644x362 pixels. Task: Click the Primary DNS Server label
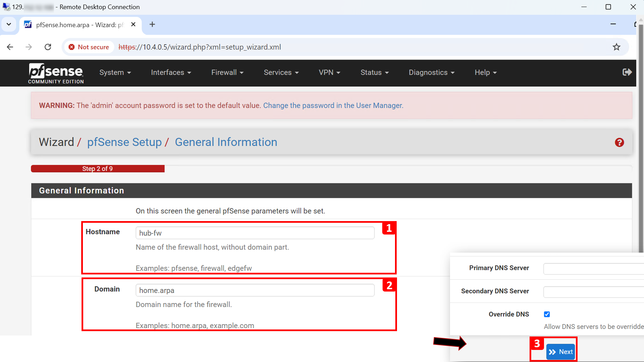click(499, 268)
